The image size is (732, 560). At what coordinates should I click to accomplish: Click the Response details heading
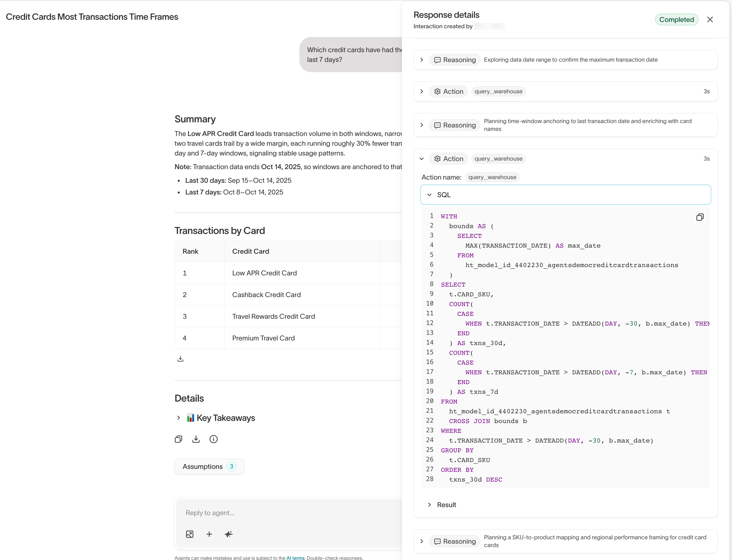(446, 15)
